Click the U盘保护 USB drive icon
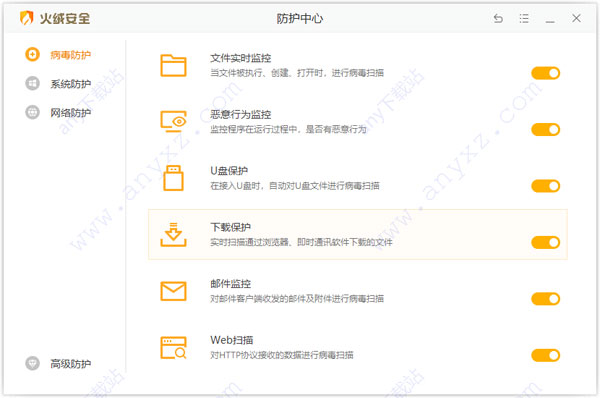This screenshot has height=398, width=600. click(173, 178)
